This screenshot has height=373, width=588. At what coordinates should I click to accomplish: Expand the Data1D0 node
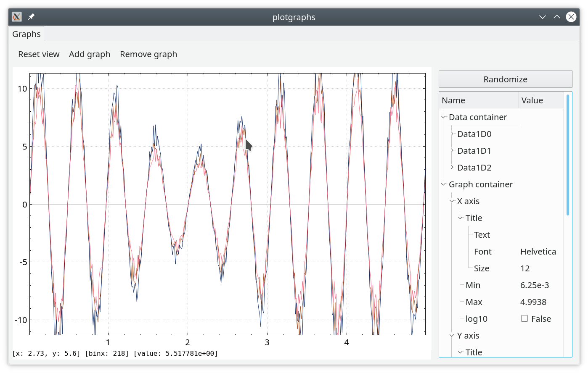pos(452,134)
